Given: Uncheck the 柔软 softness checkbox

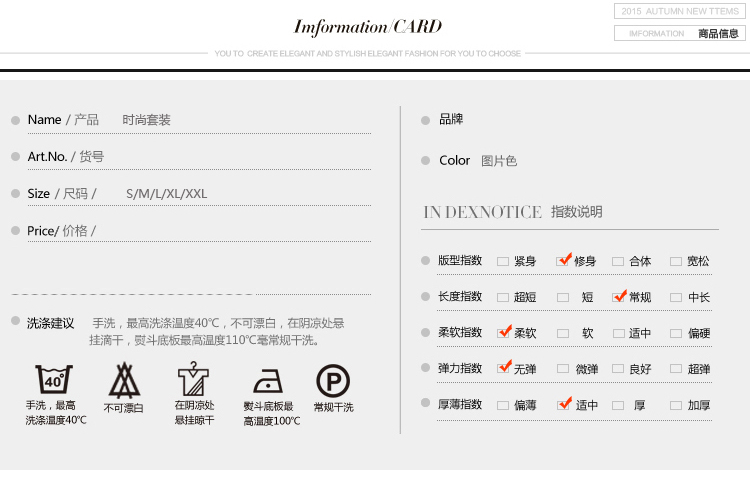Looking at the screenshot, I should (x=504, y=333).
